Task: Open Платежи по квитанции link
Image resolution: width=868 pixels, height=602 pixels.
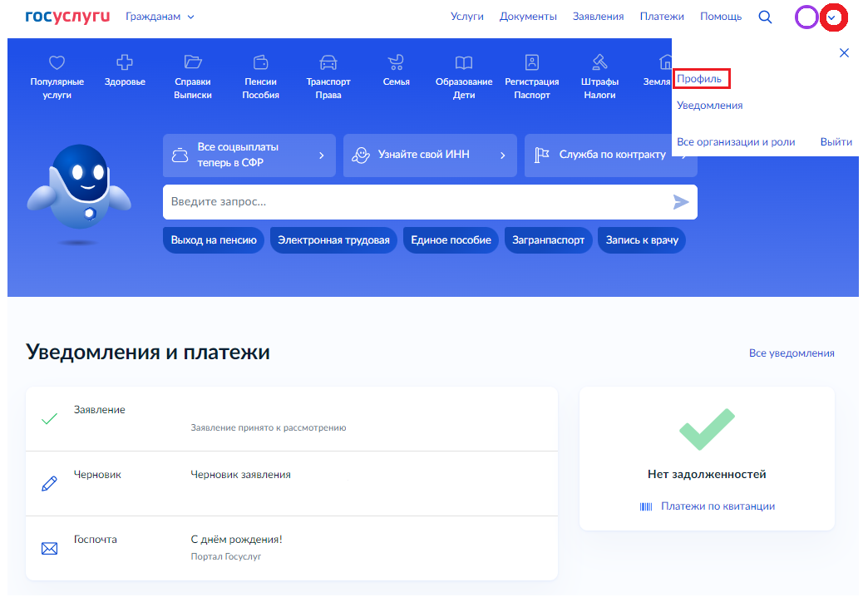Action: click(718, 506)
